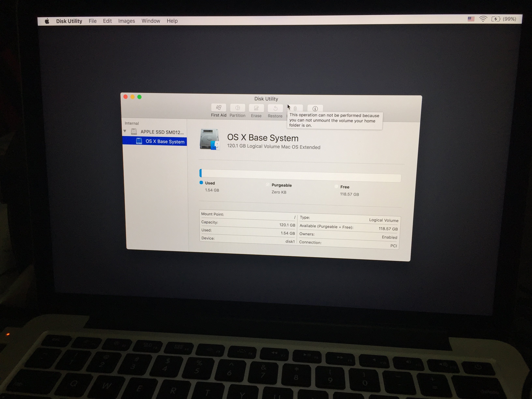This screenshot has width=532, height=399.
Task: Open the Info toolbar icon
Action: [x=315, y=109]
